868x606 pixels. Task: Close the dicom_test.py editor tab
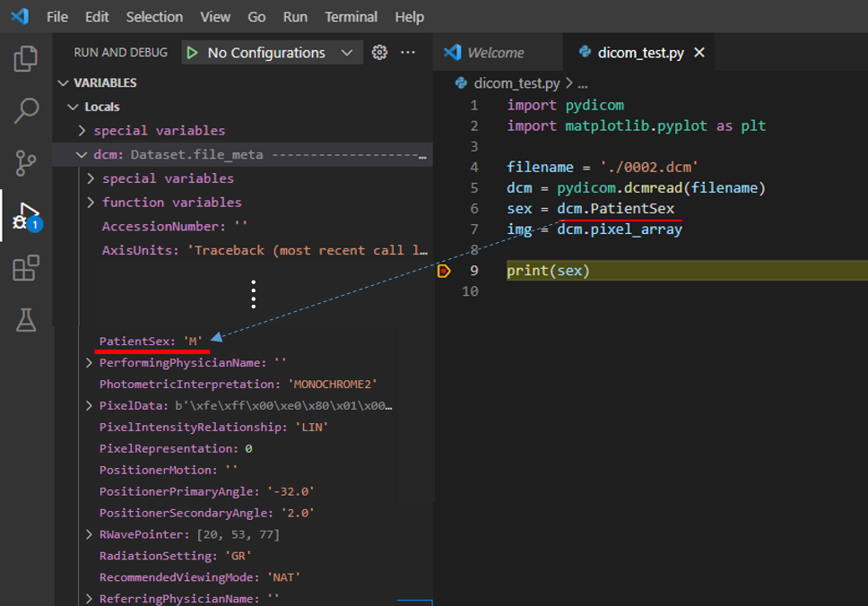[699, 53]
